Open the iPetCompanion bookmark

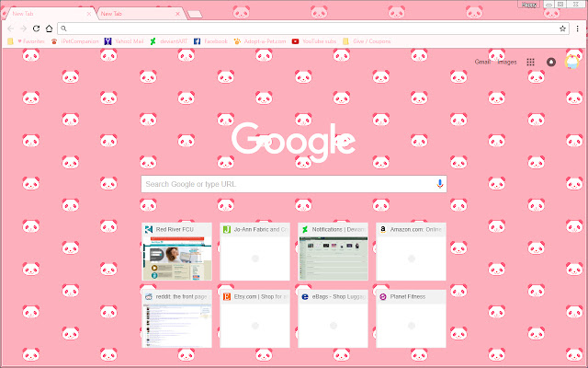(x=74, y=41)
